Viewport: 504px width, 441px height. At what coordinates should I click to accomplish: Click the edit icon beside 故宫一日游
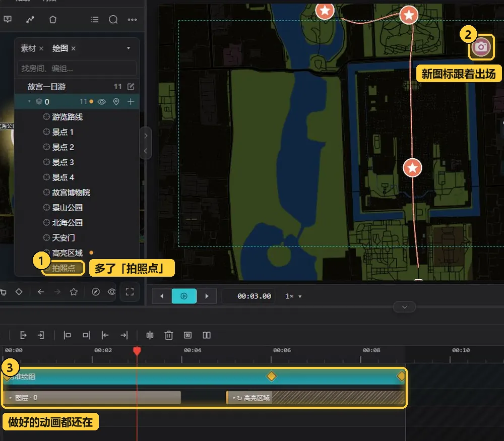131,87
